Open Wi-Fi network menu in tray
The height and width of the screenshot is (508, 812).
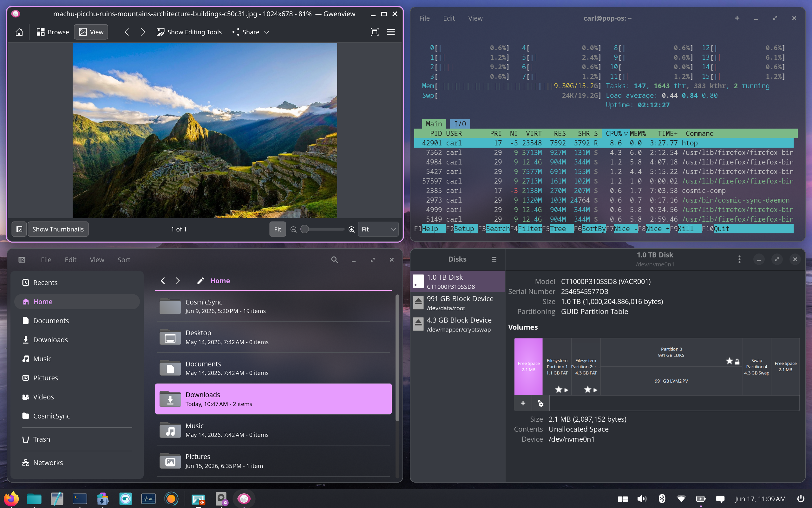[681, 498]
